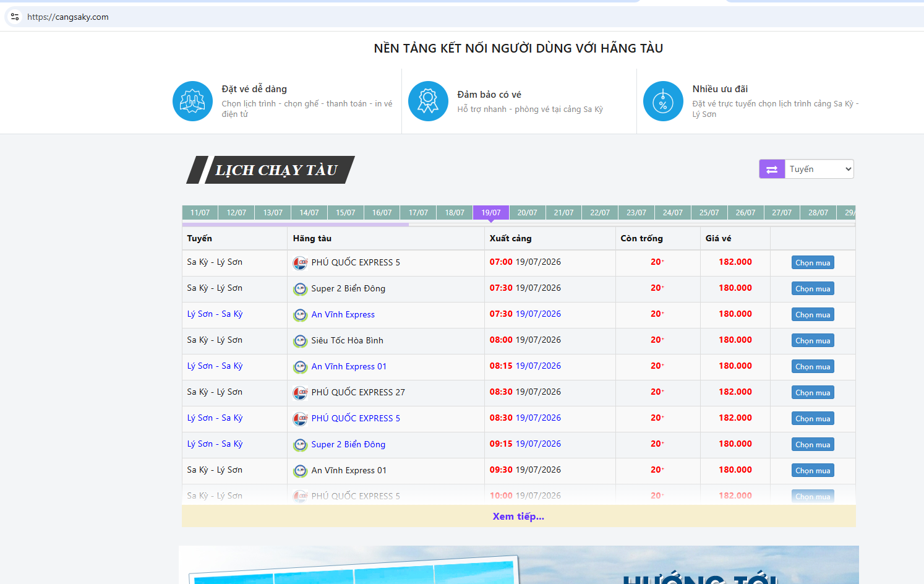Click the Đặt vé dễ dàng feature icon

point(192,101)
